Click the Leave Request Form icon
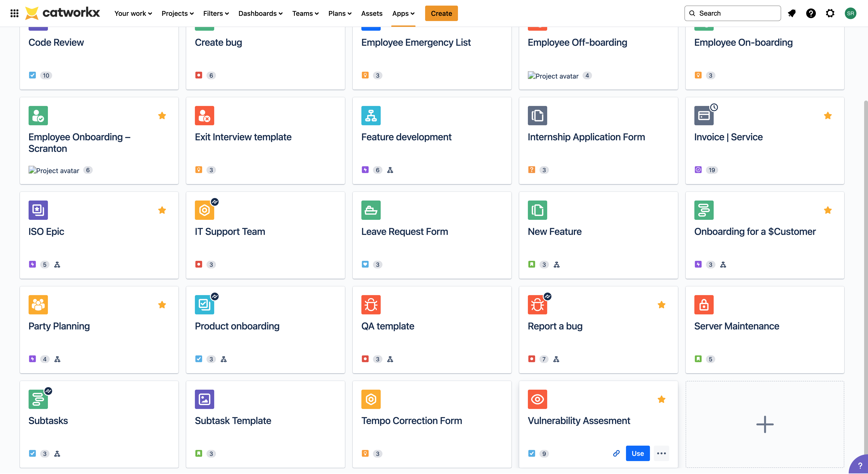 click(x=371, y=210)
